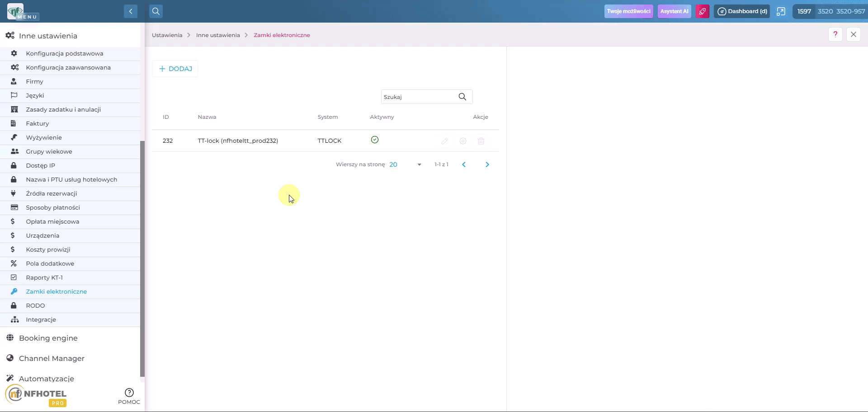Collapse the sidebar with the left arrow button
This screenshot has width=868, height=412.
tap(131, 11)
